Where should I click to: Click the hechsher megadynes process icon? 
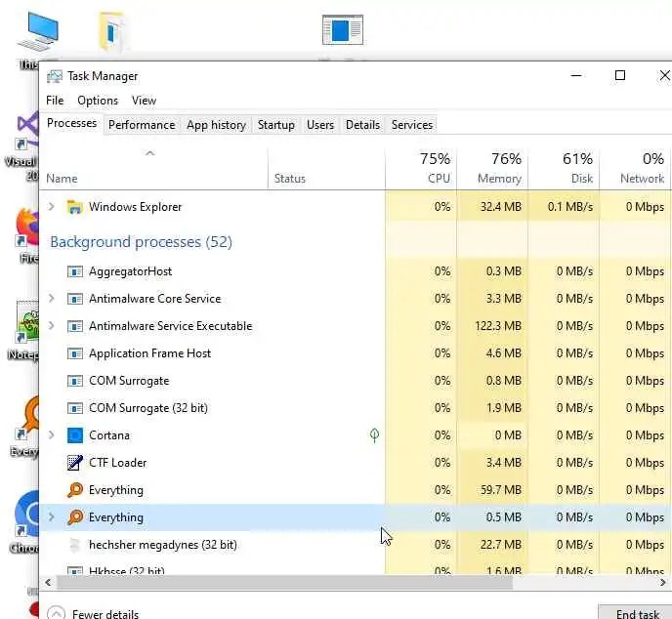[x=75, y=545]
